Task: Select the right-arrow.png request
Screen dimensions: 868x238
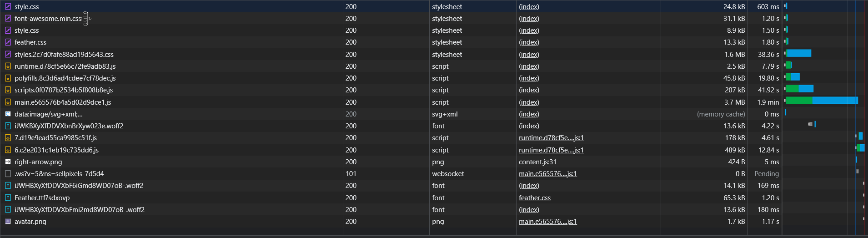Action: click(x=38, y=162)
